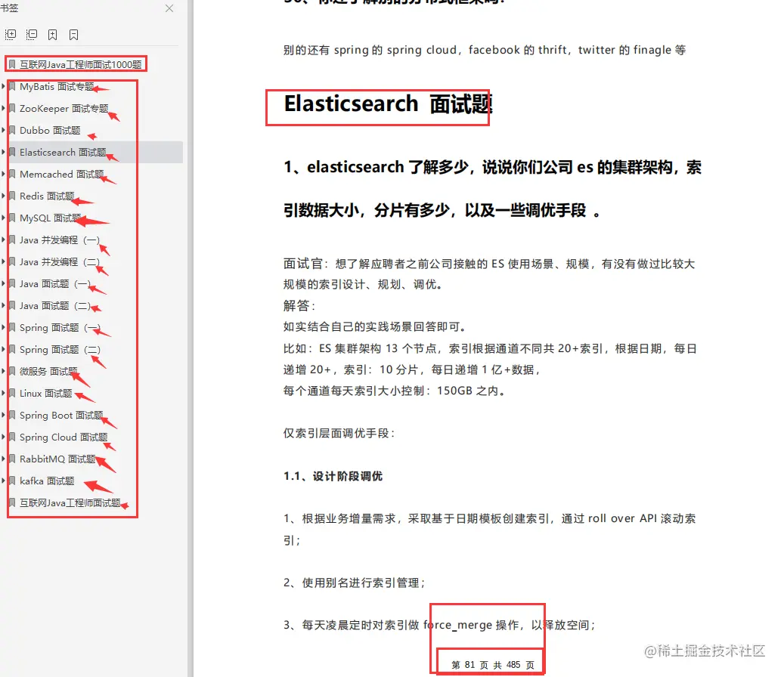Image resolution: width=784 pixels, height=677 pixels.
Task: Click the bookmark icon beside Elasticsearch 面试题
Action: coord(14,152)
